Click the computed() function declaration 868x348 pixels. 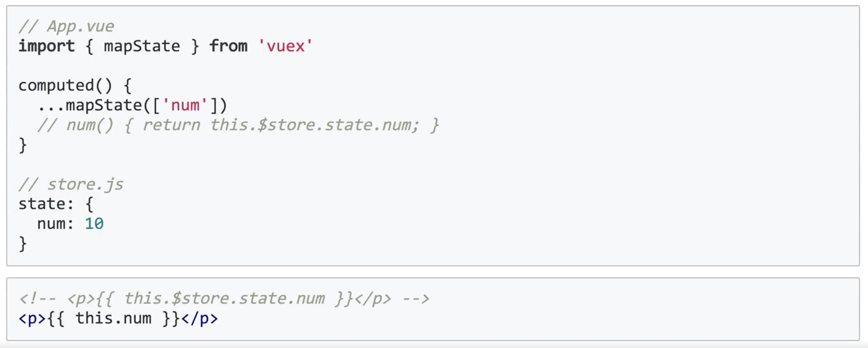[75, 85]
